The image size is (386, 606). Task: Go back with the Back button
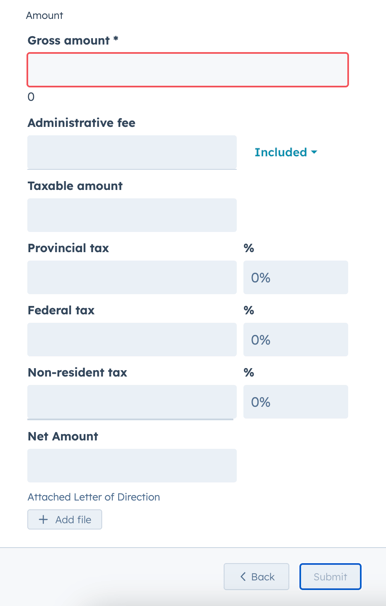(256, 577)
